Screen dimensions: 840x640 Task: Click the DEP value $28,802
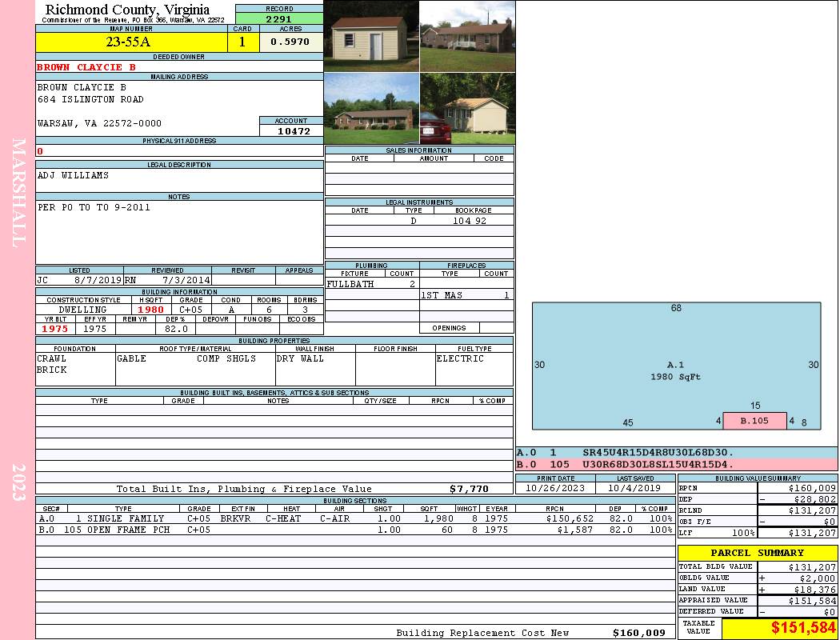(x=815, y=499)
